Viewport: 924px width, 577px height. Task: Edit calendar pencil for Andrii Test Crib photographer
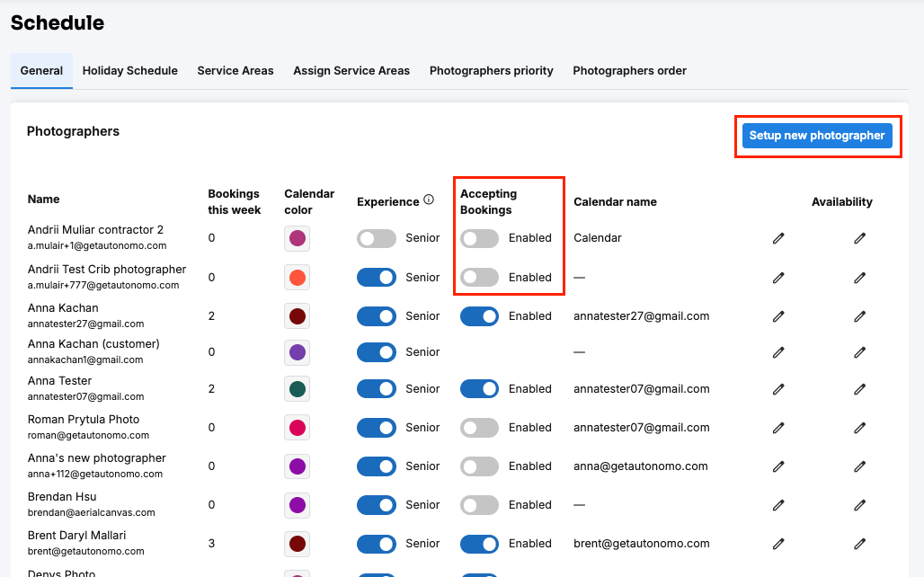(x=778, y=278)
